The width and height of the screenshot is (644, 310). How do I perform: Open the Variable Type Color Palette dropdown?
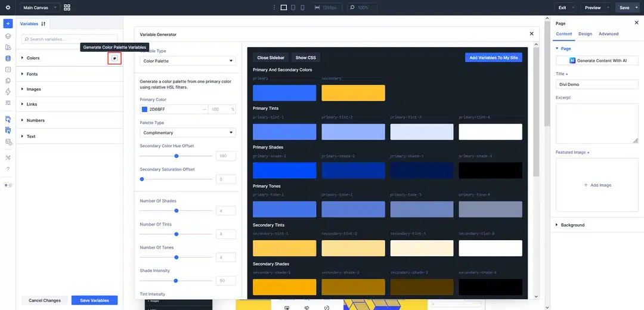click(188, 61)
